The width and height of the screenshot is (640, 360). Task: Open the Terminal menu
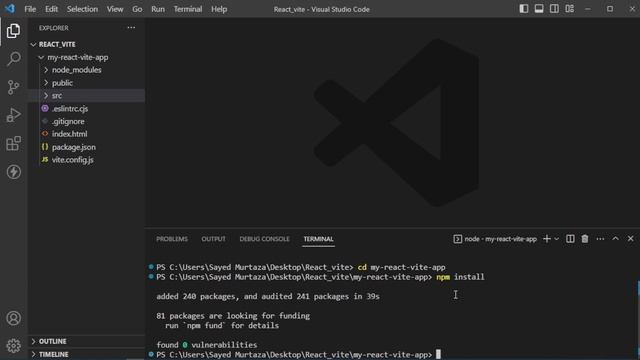[x=188, y=9]
